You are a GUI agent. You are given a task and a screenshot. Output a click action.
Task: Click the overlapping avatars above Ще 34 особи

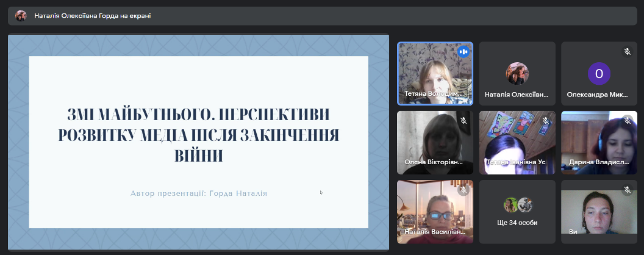tap(517, 205)
